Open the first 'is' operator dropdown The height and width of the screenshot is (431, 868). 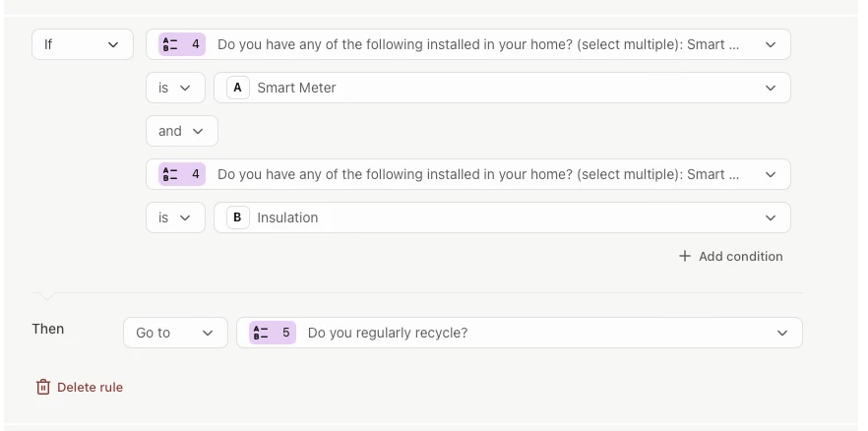coord(175,88)
